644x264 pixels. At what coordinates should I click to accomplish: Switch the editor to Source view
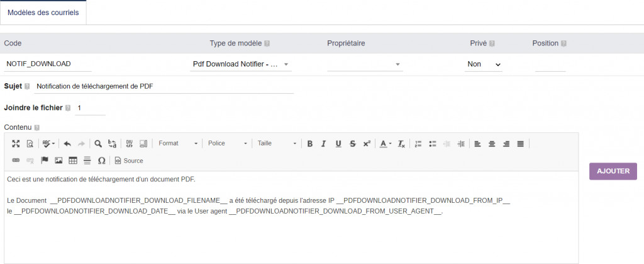(x=129, y=161)
